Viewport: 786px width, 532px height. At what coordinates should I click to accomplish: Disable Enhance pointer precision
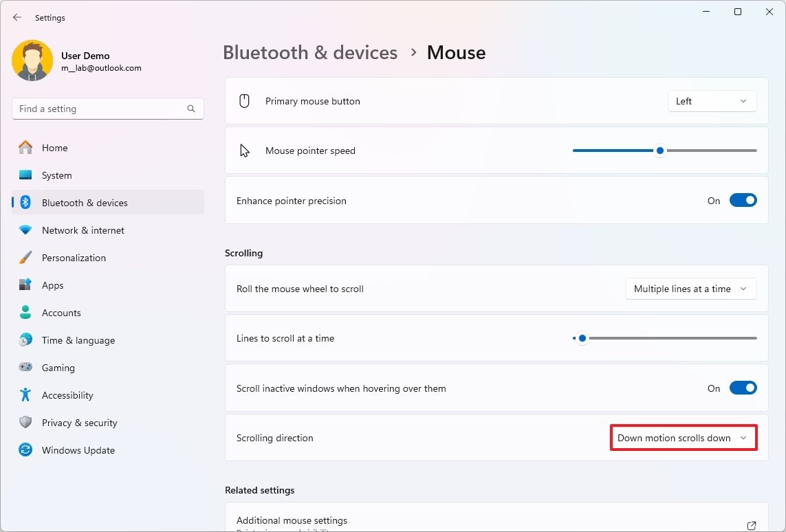click(x=743, y=200)
